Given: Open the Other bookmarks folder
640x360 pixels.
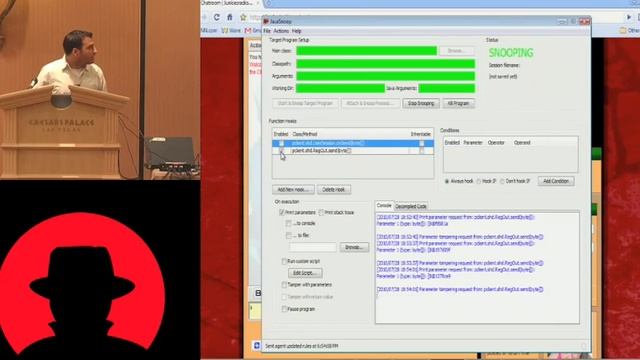Looking at the screenshot, I should click(629, 30).
